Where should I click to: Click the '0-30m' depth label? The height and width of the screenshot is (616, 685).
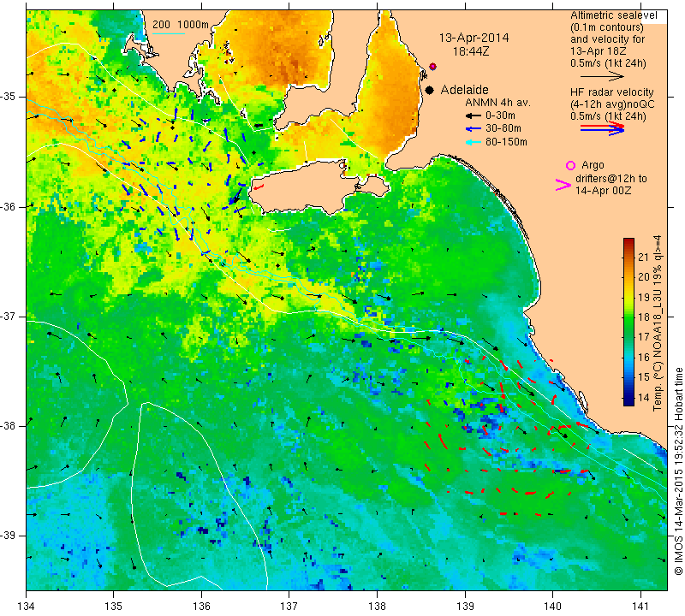500,115
